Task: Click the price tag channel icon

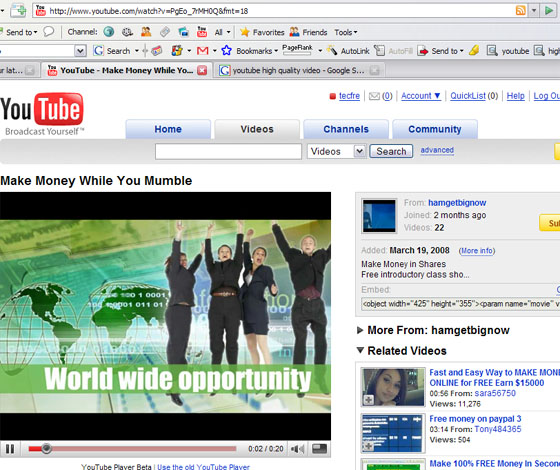Action: pyautogui.click(x=165, y=32)
